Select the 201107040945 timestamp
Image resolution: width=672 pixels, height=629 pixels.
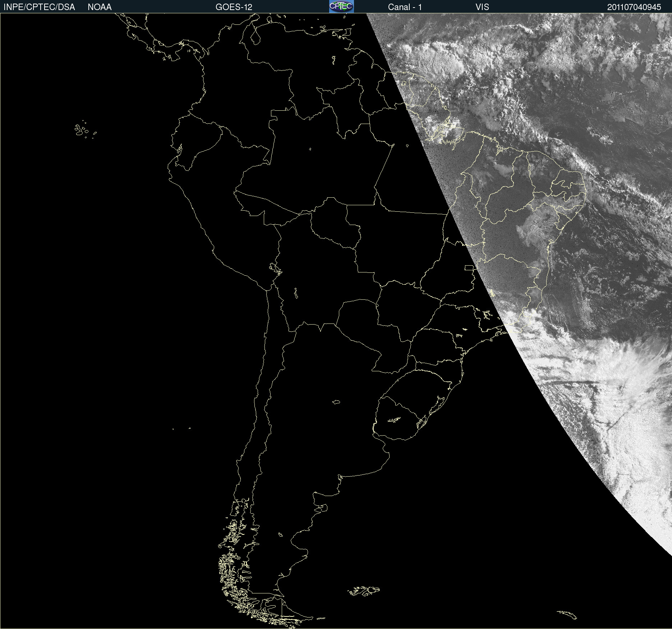pos(634,7)
